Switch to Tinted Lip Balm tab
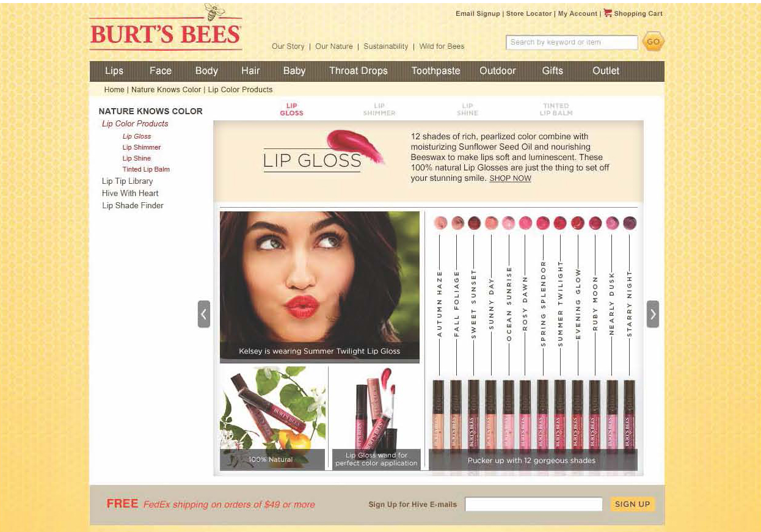 (556, 109)
